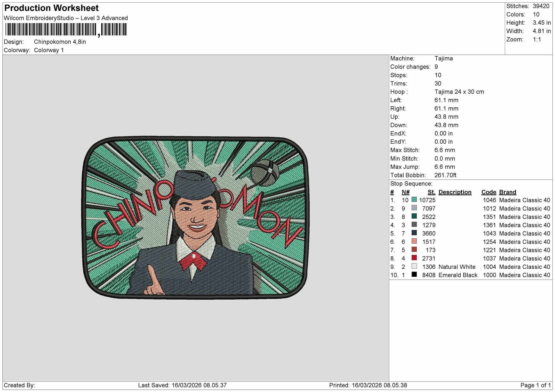Click the Description column header

pyautogui.click(x=455, y=192)
